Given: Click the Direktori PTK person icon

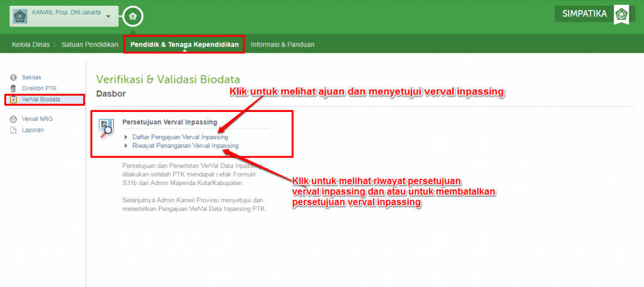Looking at the screenshot, I should click(14, 88).
